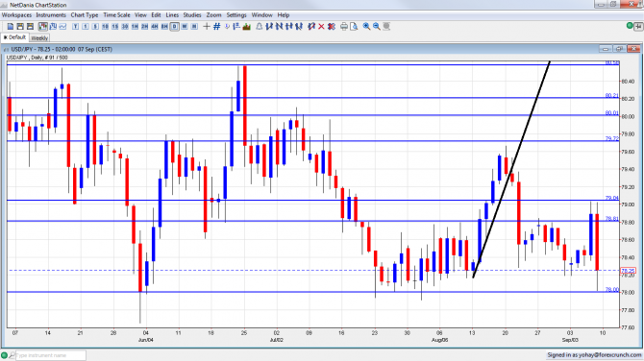The image size is (644, 361).
Task: Open the Lines menu
Action: (172, 15)
